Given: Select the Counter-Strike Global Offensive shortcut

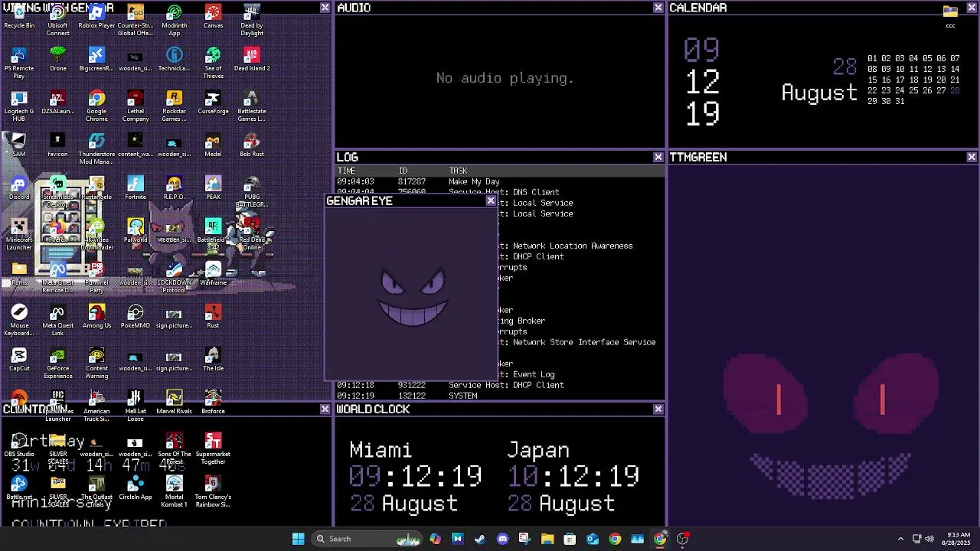Looking at the screenshot, I should (136, 21).
